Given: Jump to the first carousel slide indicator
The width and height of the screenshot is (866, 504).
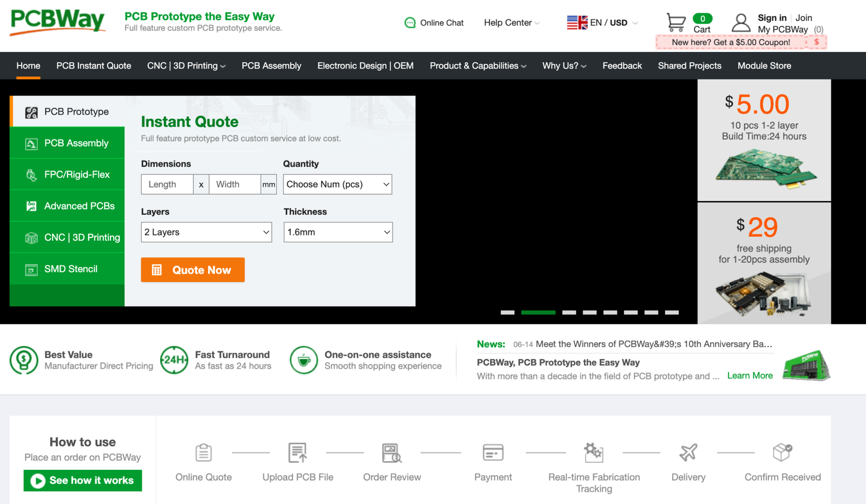Looking at the screenshot, I should [x=507, y=313].
